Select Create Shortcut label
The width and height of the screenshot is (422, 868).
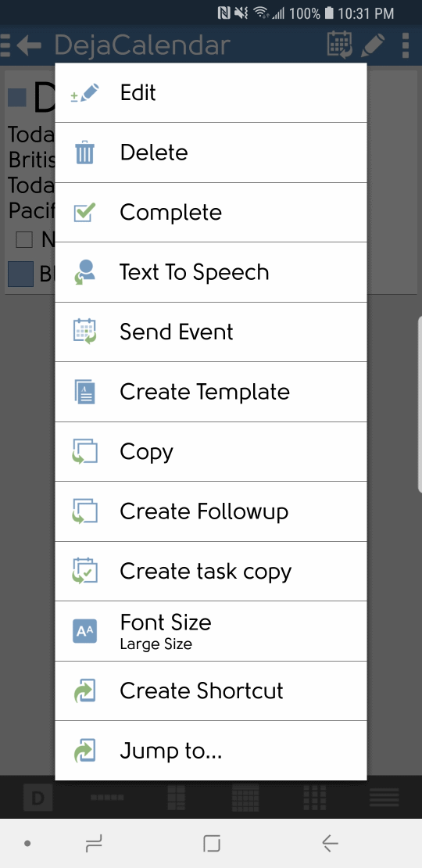pyautogui.click(x=202, y=690)
